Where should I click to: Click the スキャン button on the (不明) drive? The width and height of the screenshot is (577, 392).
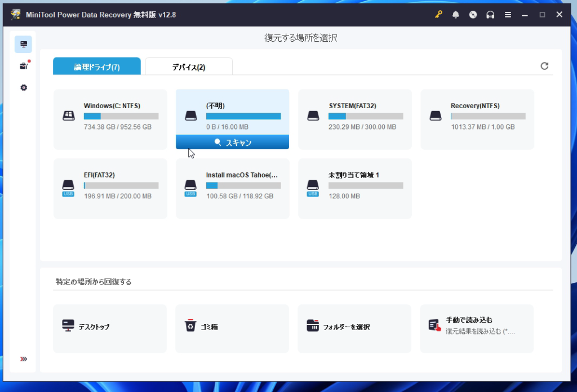click(233, 142)
